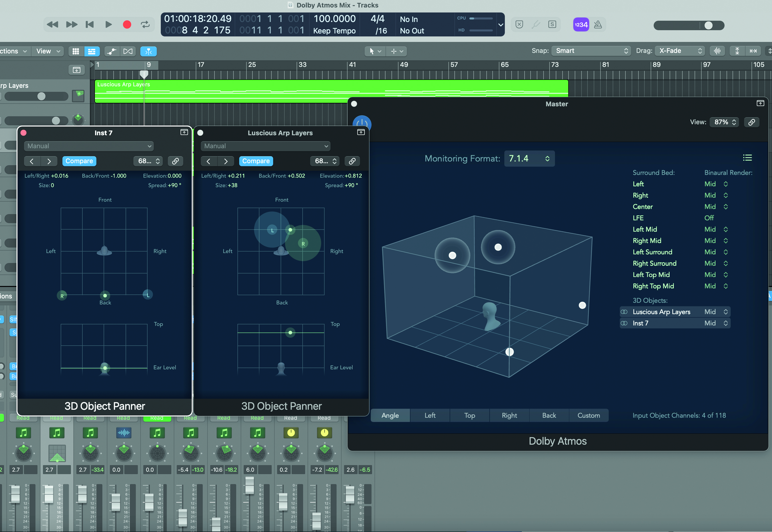
Task: Select the Left view tab
Action: (430, 415)
